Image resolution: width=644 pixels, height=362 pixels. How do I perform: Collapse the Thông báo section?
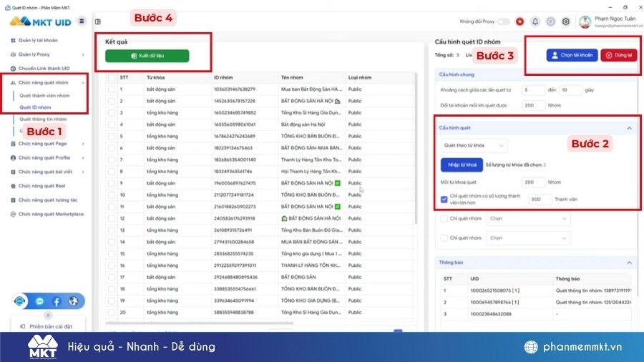[629, 263]
